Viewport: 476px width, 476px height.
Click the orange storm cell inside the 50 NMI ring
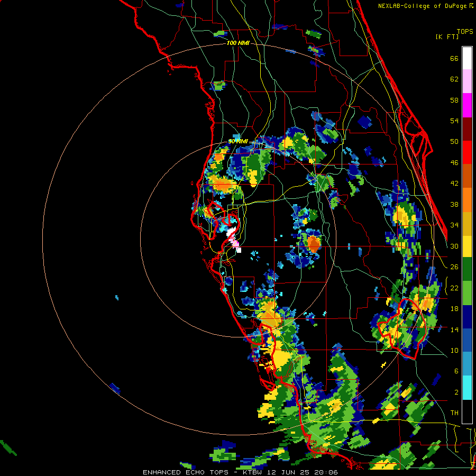(314, 244)
